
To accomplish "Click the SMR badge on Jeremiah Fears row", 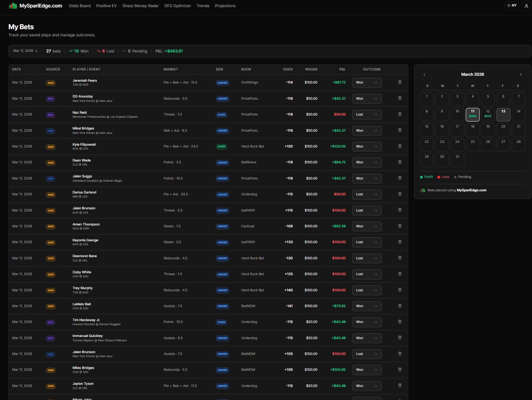I will click(x=51, y=83).
